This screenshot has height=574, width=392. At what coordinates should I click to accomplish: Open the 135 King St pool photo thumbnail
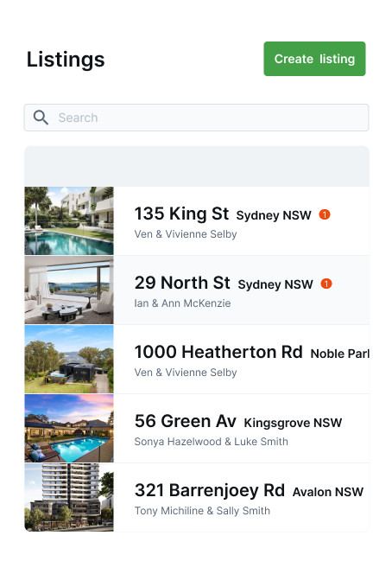(x=69, y=220)
